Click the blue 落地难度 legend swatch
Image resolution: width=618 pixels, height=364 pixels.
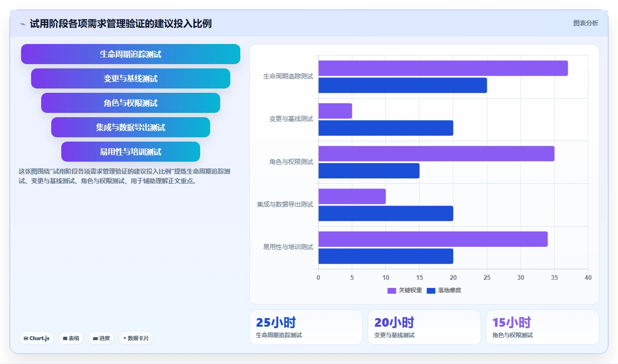pyautogui.click(x=431, y=291)
